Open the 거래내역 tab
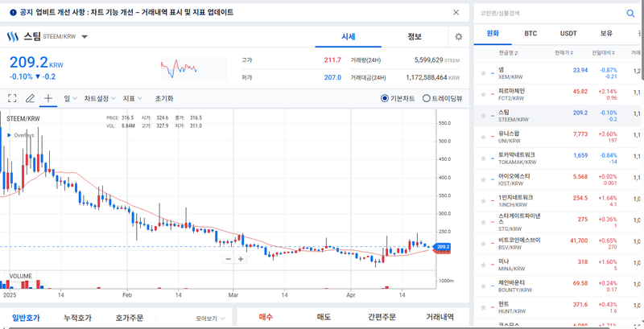 [440, 317]
